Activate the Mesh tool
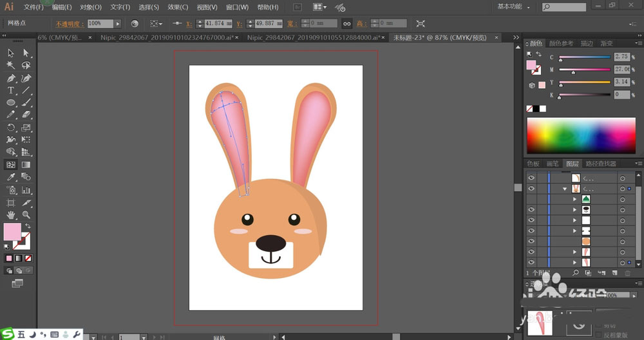This screenshot has width=644, height=340. point(11,164)
